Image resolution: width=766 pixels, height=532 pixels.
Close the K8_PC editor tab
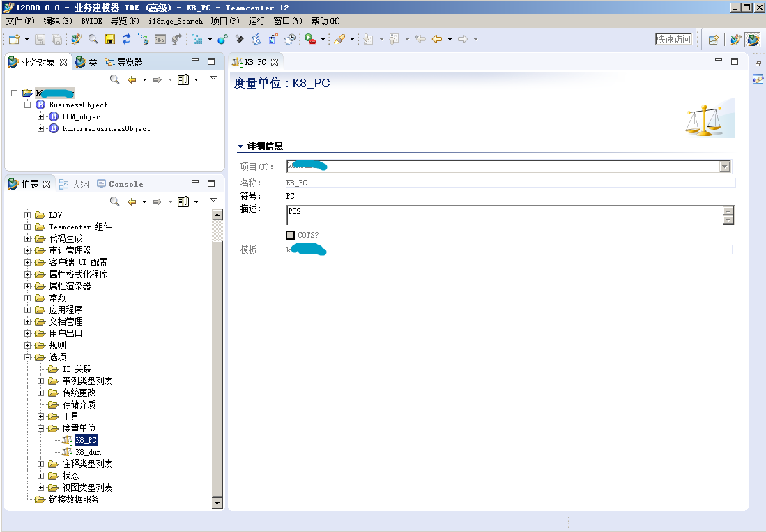[x=275, y=62]
